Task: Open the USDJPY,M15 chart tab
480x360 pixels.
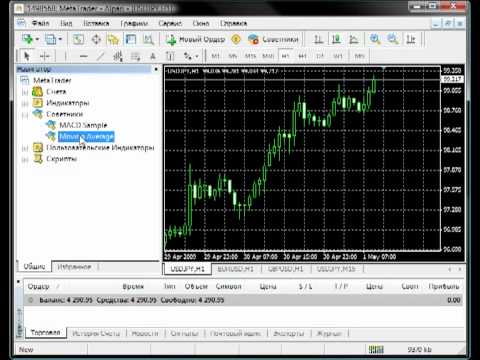Action: tap(336, 269)
